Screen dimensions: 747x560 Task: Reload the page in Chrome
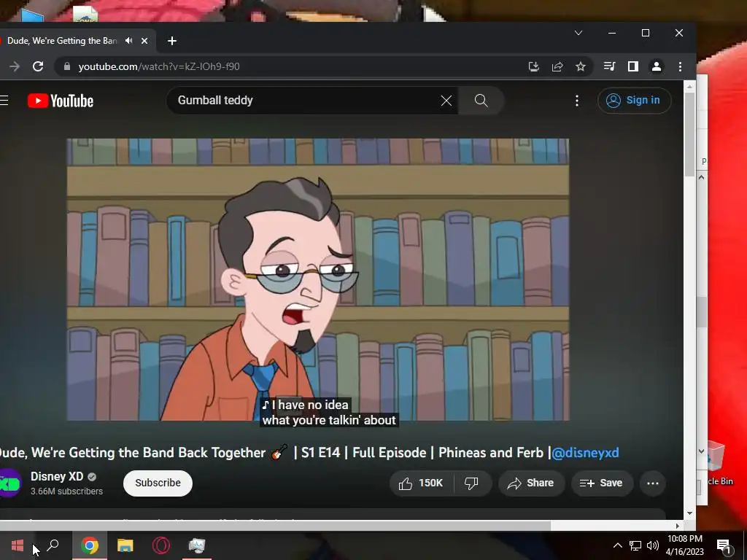[x=38, y=66]
